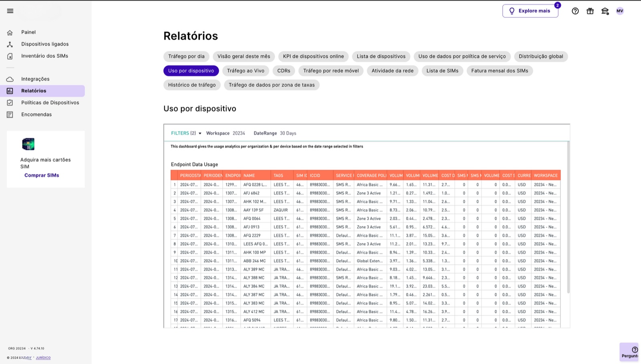Click the Painel home icon
Viewport: 641px width, 364px height.
10,32
